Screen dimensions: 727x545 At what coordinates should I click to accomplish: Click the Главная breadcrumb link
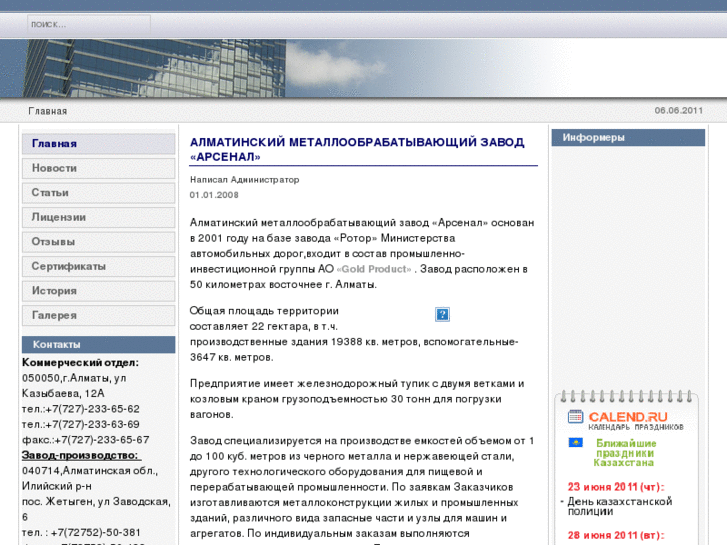48,111
